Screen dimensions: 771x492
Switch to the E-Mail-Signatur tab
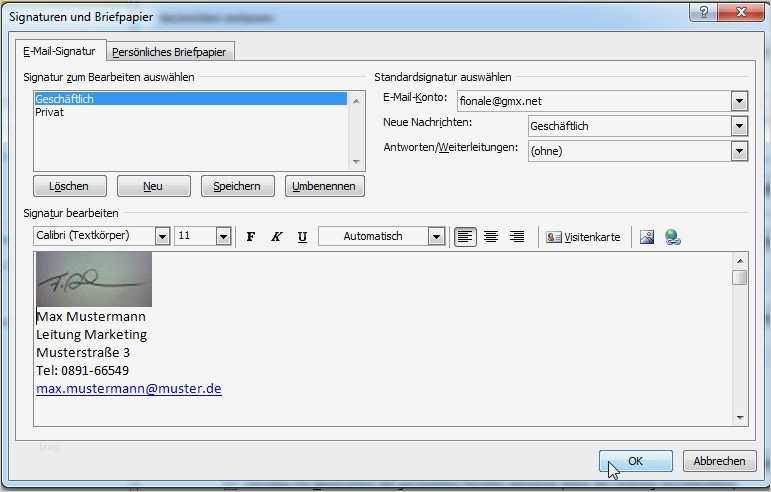59,51
